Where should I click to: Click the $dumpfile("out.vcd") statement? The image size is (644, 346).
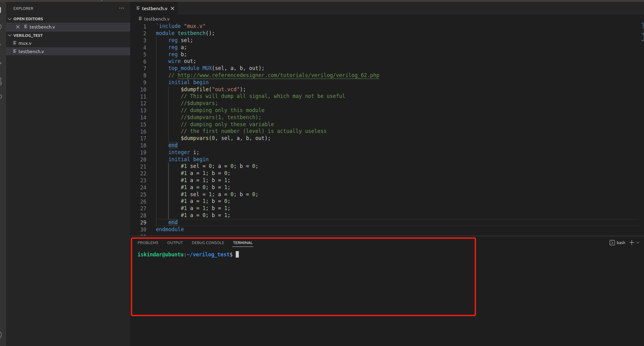point(213,89)
